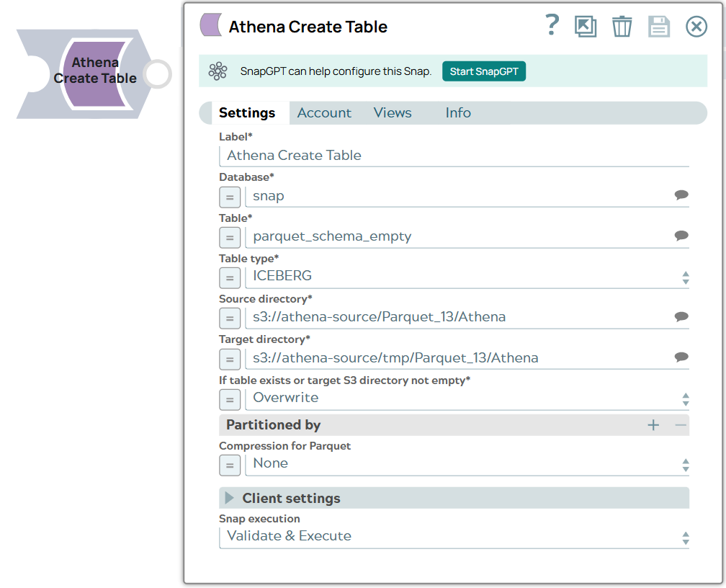
Task: Switch to the Account tab
Action: [x=324, y=113]
